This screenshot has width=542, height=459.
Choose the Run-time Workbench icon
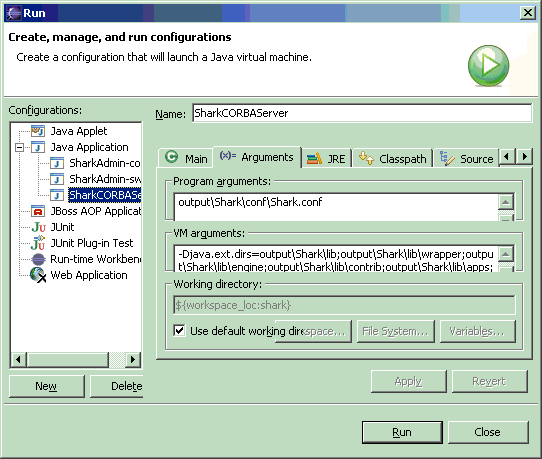[x=38, y=259]
